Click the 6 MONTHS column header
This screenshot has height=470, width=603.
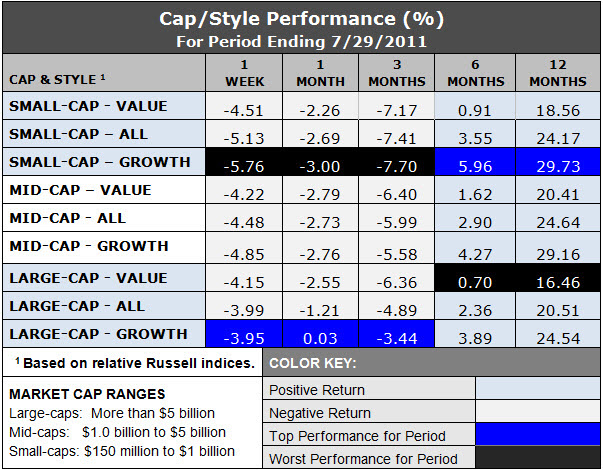pos(475,73)
